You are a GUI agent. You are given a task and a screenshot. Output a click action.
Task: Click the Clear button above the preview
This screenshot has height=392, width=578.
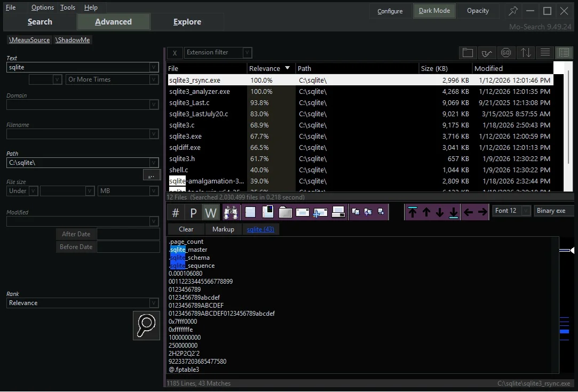[x=186, y=229]
